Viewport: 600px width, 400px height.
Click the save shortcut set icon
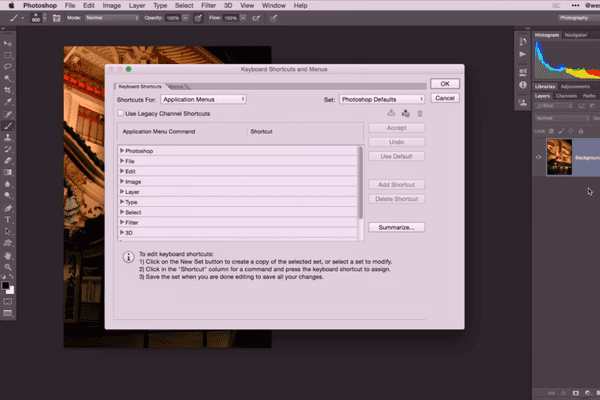pyautogui.click(x=391, y=113)
